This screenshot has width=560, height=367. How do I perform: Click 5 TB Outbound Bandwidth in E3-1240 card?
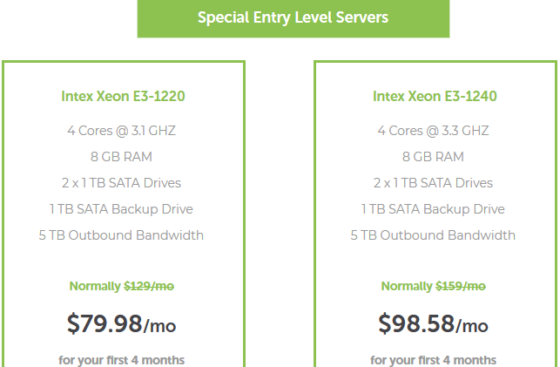[x=433, y=235]
